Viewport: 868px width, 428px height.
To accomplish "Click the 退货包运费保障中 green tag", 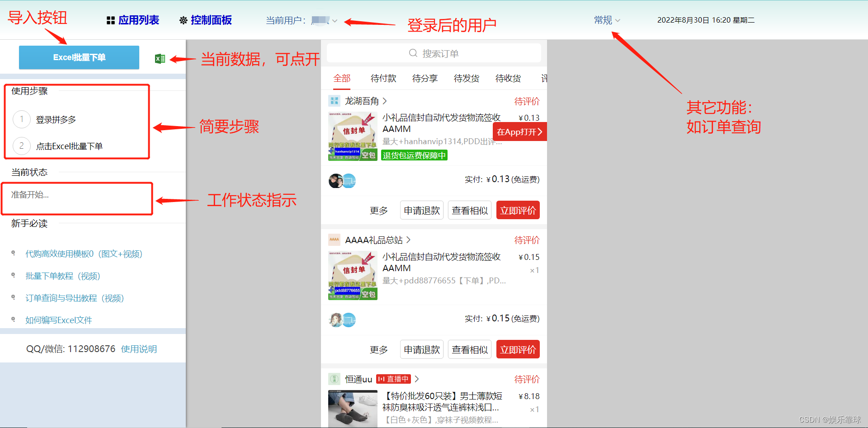I will 414,155.
